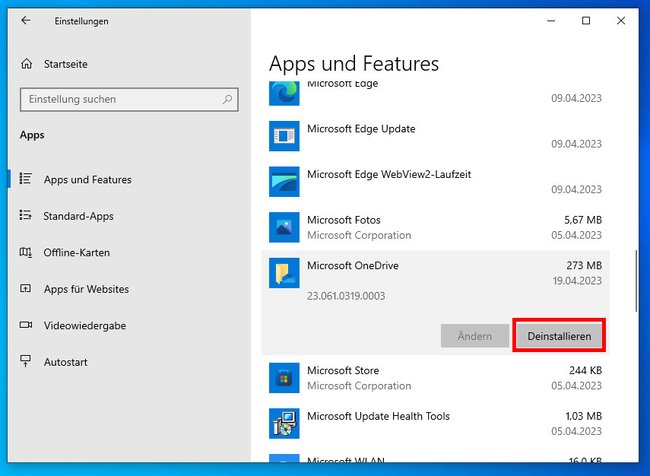Go back with the arrow icon
The image size is (650, 476).
click(x=26, y=21)
